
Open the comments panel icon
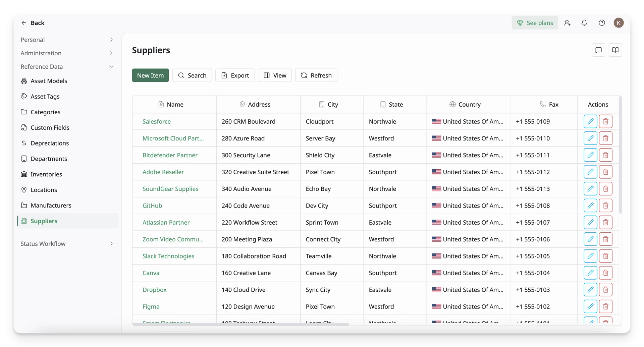click(x=598, y=50)
